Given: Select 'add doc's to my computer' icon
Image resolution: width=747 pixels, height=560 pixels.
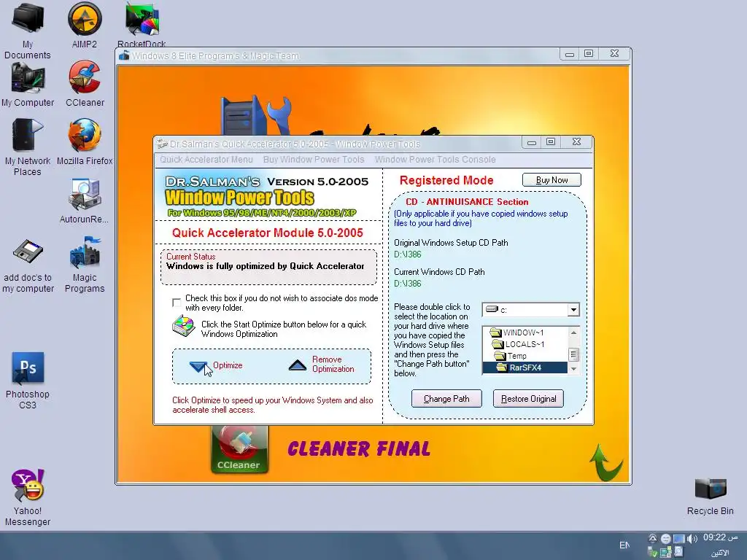Looking at the screenshot, I should tap(28, 265).
